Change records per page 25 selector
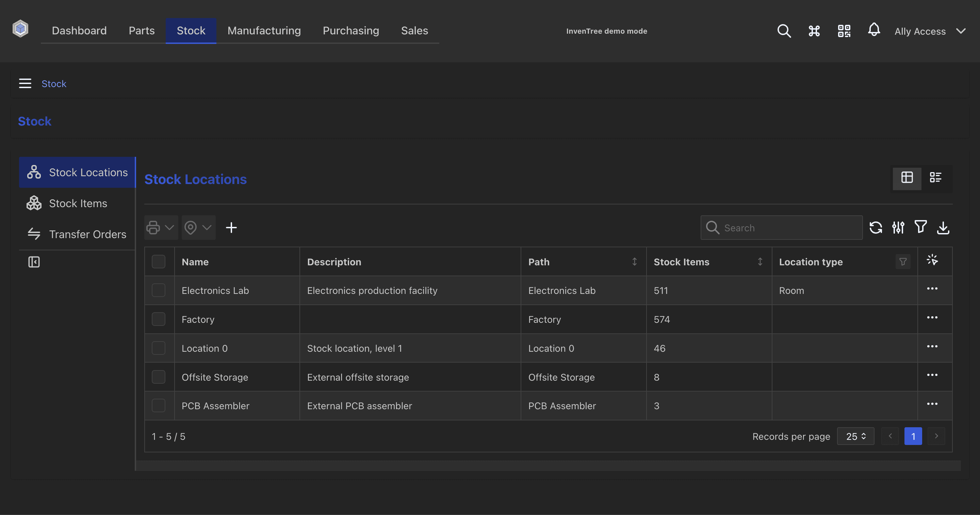The image size is (980, 515). tap(855, 436)
